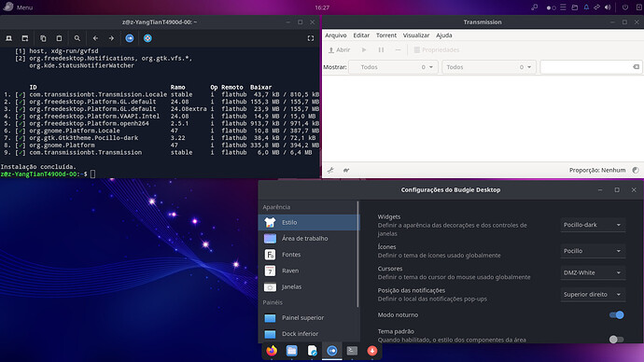644x362 pixels.
Task: Clear the Transmission search field icon
Action: 637,67
